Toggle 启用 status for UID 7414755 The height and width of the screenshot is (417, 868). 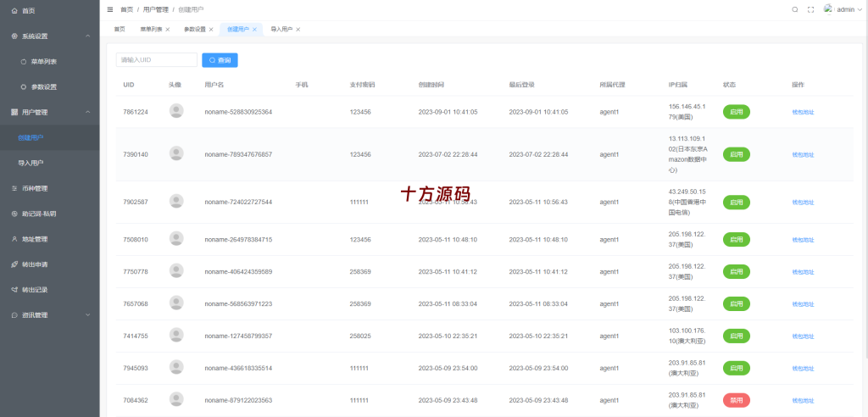(x=737, y=336)
